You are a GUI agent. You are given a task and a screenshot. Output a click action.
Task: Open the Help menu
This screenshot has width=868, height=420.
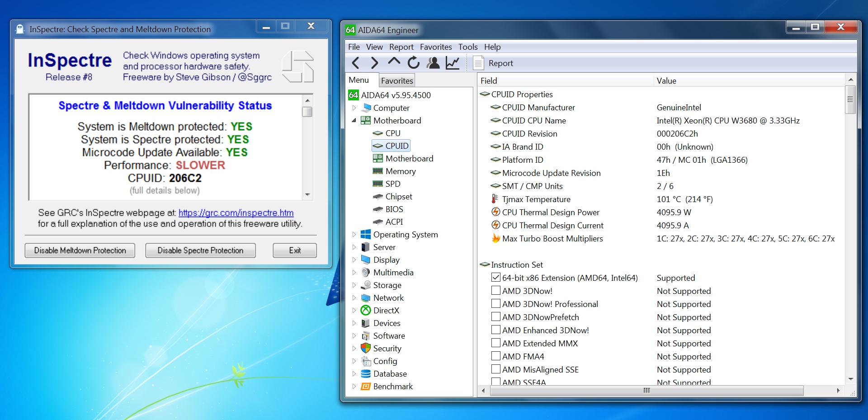coord(492,47)
